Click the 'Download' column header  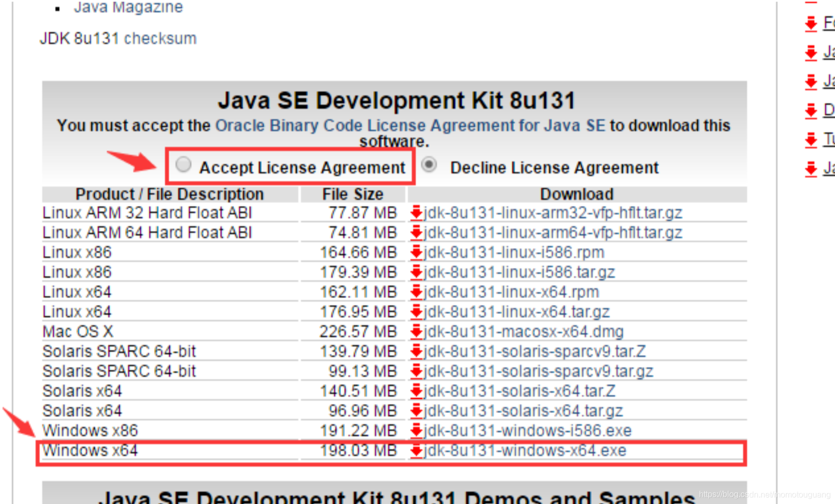pyautogui.click(x=577, y=194)
